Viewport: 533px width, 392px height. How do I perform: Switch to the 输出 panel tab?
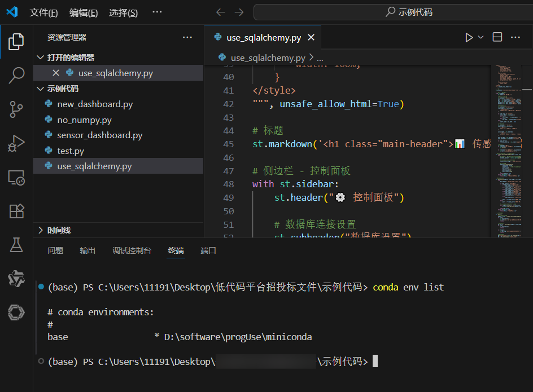tap(88, 250)
